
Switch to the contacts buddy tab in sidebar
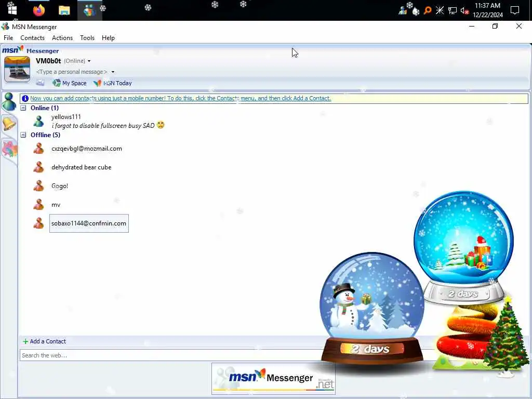(9, 102)
